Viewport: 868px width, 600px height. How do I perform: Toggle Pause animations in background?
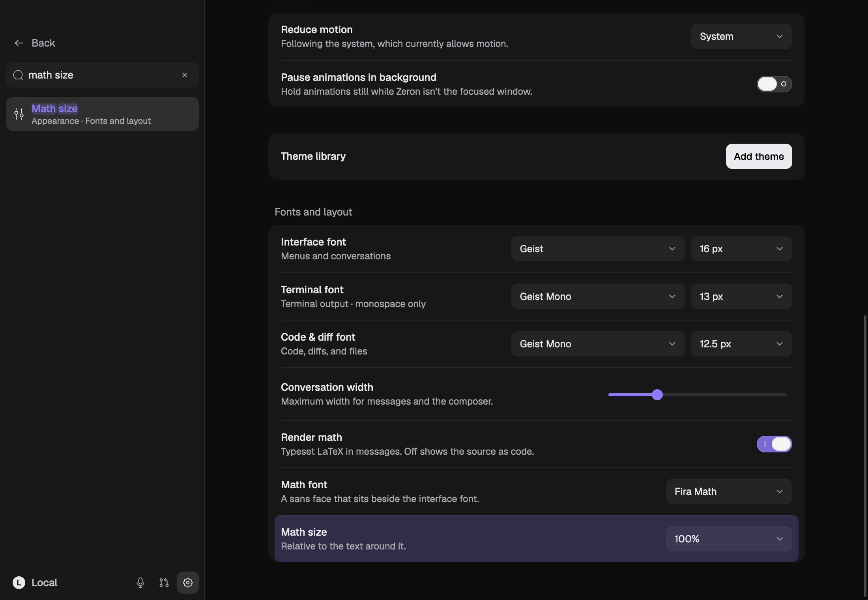pyautogui.click(x=774, y=84)
